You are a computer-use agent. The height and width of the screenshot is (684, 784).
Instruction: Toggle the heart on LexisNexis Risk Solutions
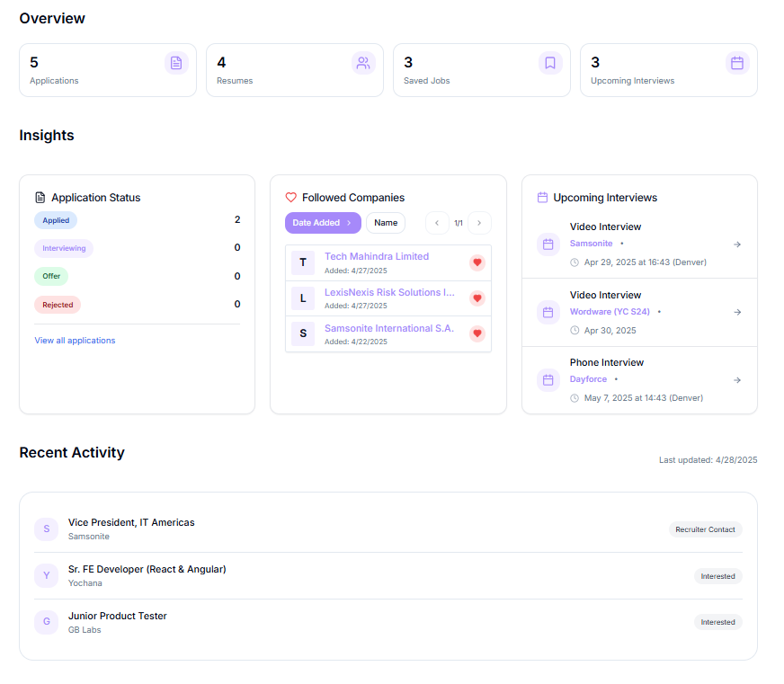tap(477, 298)
